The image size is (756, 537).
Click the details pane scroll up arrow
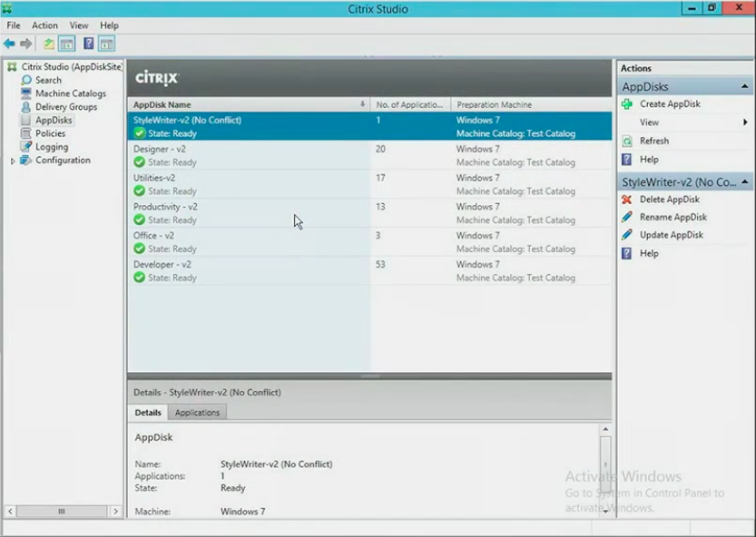[x=605, y=429]
